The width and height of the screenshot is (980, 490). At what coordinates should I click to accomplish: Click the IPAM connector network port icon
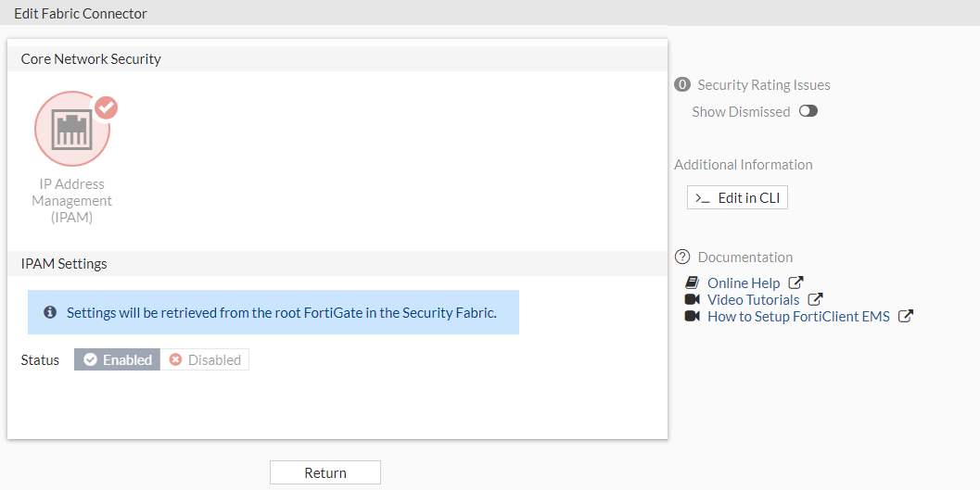click(71, 129)
